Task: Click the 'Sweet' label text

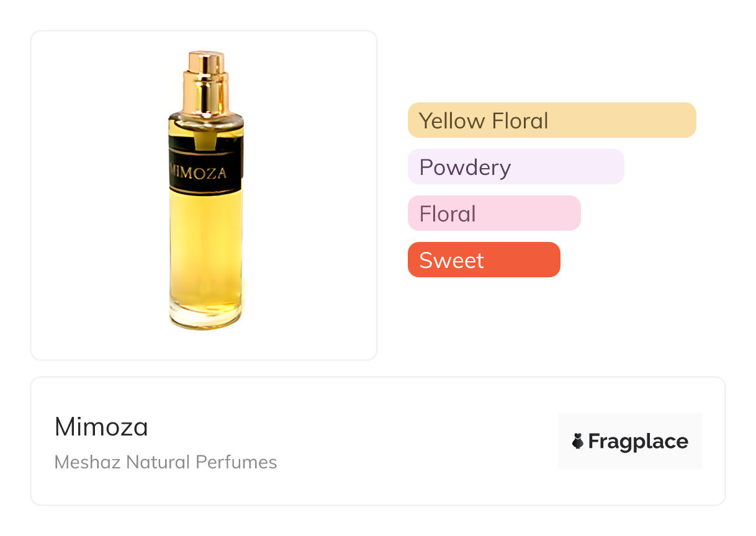Action: coord(451,261)
